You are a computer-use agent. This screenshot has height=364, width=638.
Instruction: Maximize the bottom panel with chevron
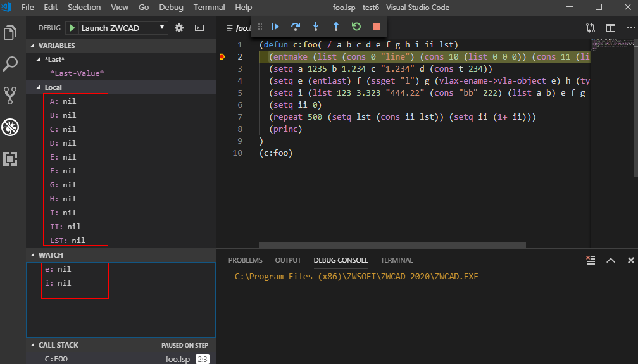(611, 260)
